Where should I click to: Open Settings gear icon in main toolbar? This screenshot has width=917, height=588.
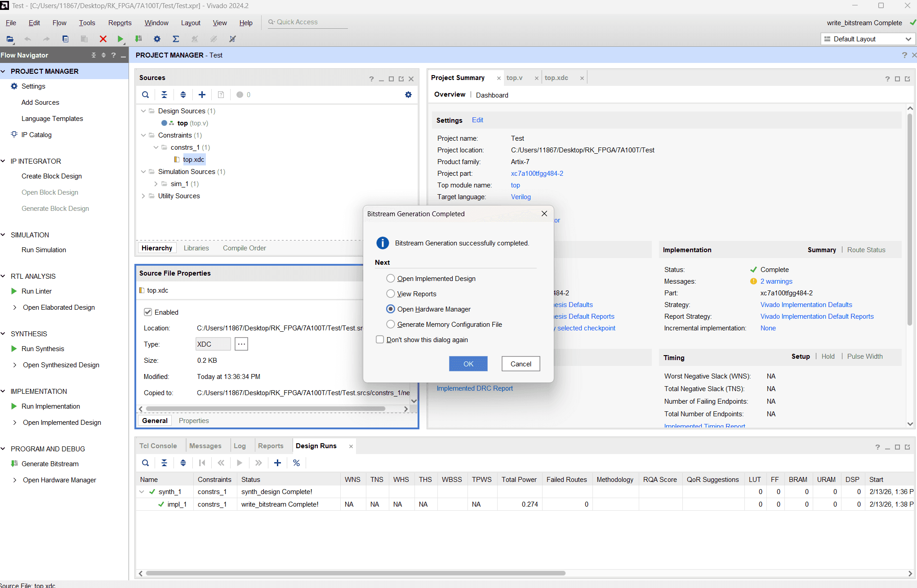click(x=157, y=39)
